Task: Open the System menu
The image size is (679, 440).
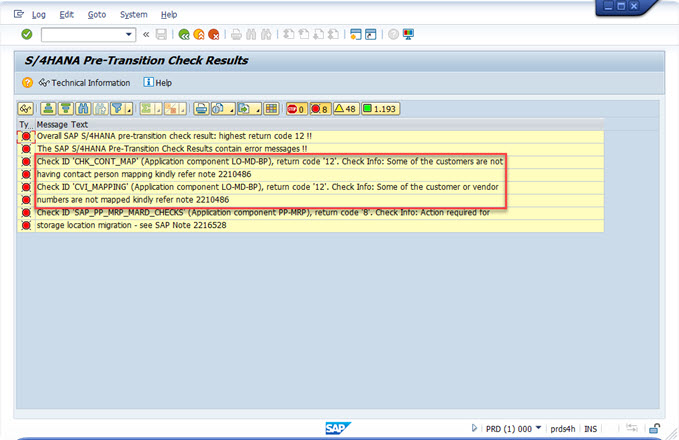Action: (x=133, y=15)
